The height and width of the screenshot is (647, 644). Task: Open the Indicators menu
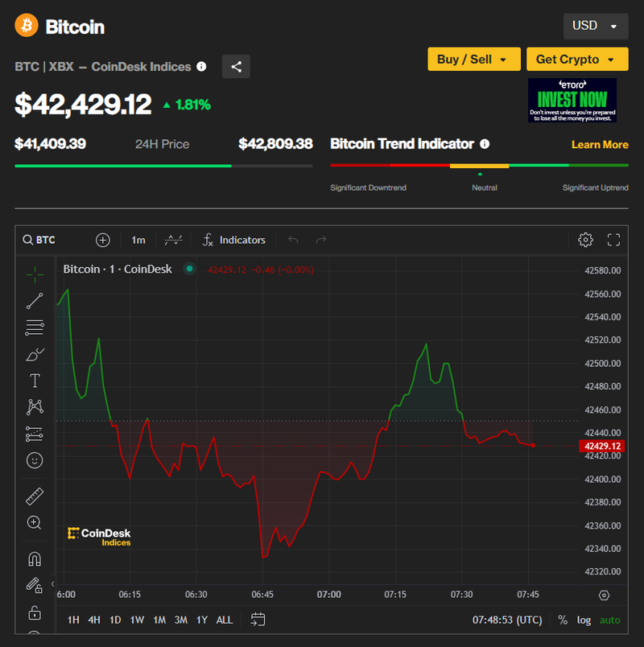tap(234, 240)
